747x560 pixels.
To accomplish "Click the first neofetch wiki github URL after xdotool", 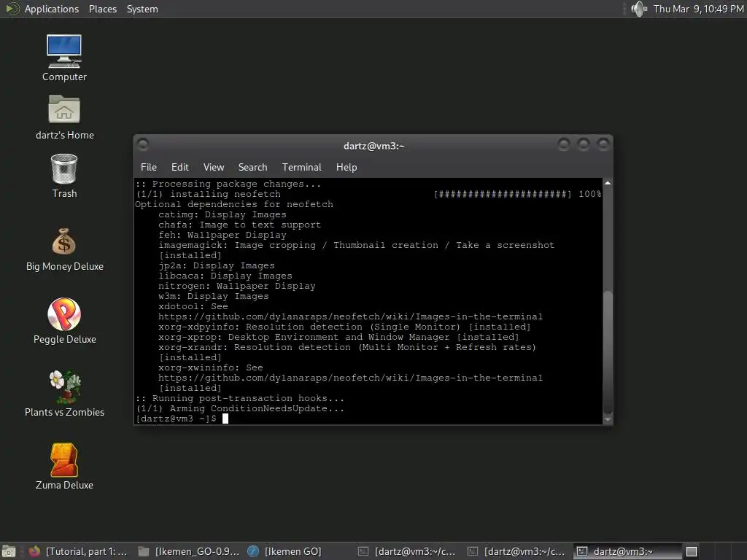I will (350, 316).
